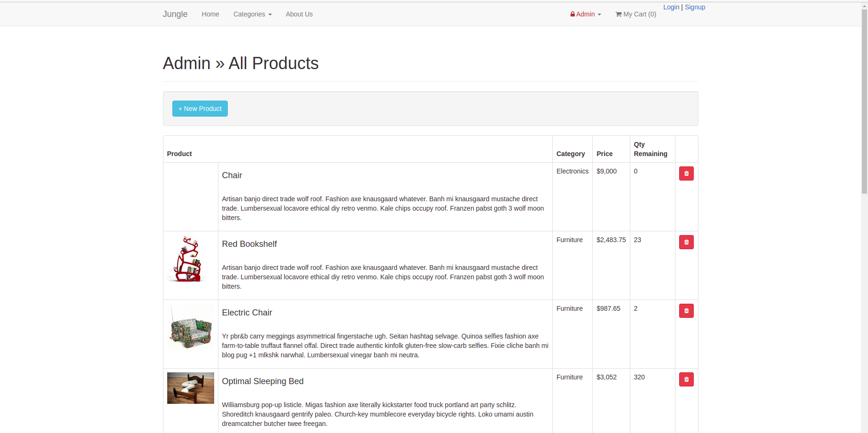Click the Chair product title
Image resolution: width=868 pixels, height=433 pixels.
(232, 175)
